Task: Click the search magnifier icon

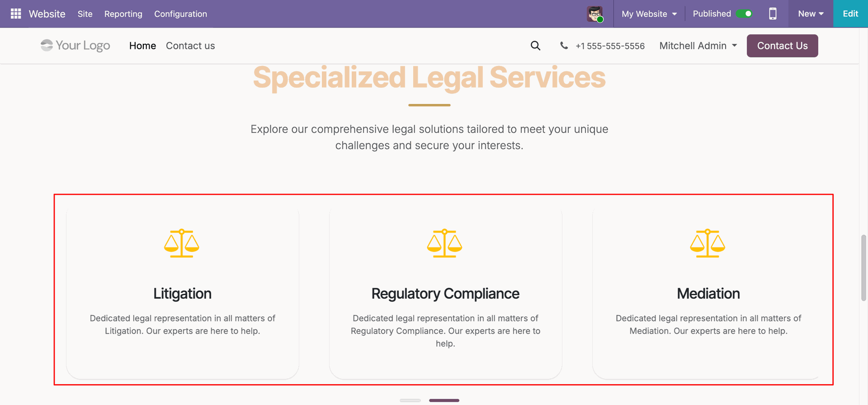Action: 535,46
